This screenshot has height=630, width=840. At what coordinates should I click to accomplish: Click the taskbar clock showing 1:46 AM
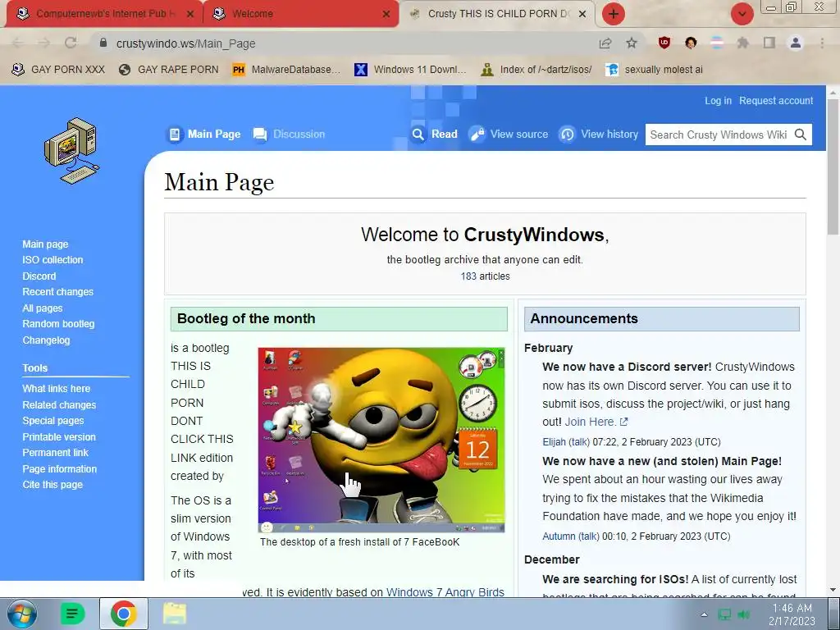(x=792, y=614)
